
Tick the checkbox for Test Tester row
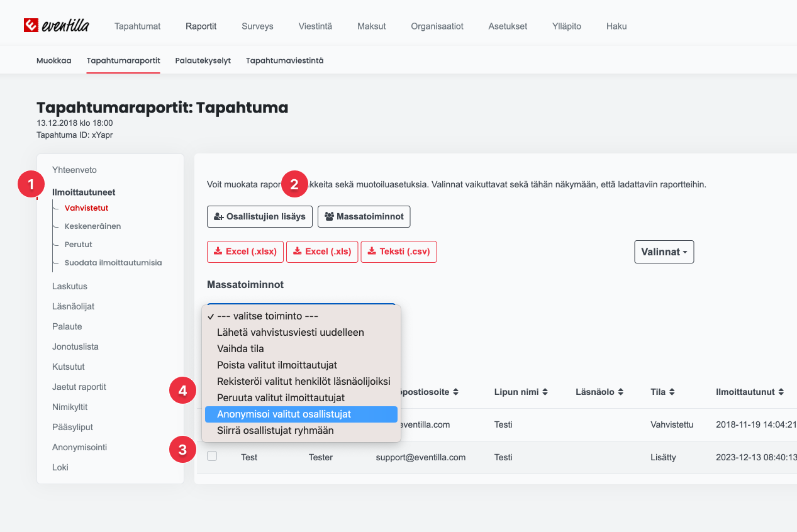click(212, 457)
